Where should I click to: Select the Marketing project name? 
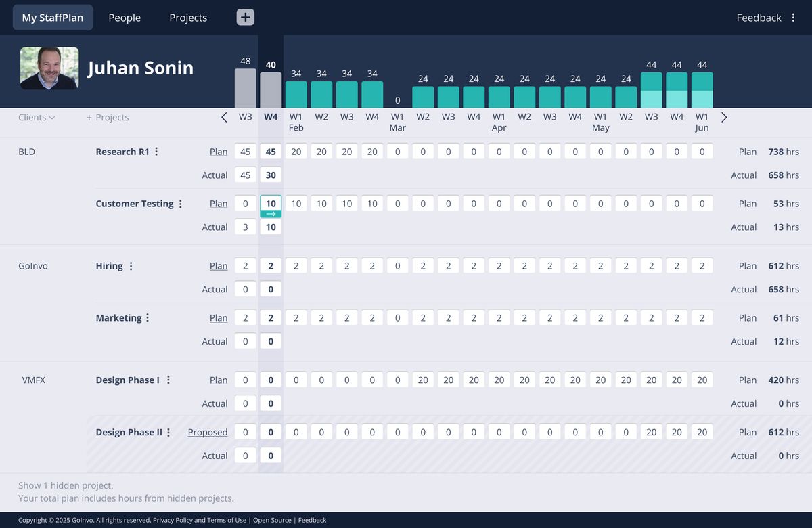point(118,317)
